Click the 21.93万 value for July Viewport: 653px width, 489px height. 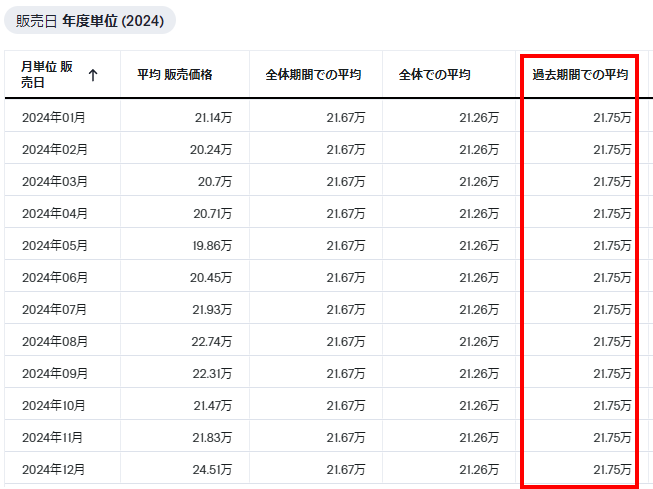(213, 310)
